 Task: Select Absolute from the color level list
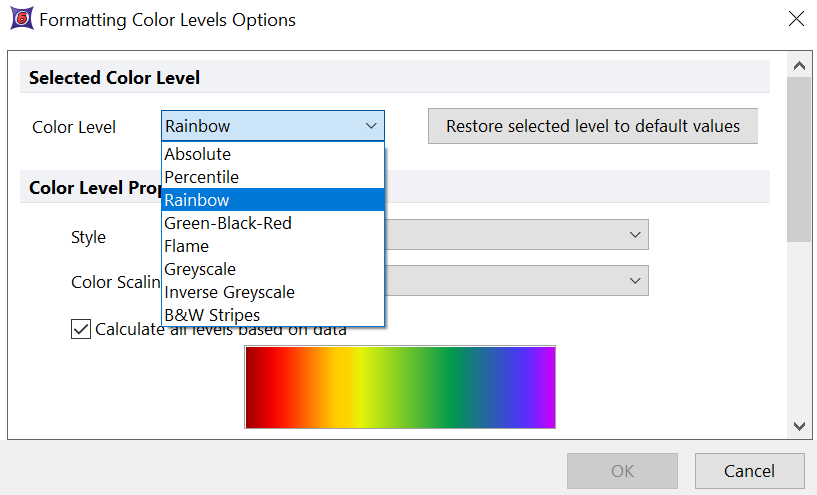[x=198, y=154]
